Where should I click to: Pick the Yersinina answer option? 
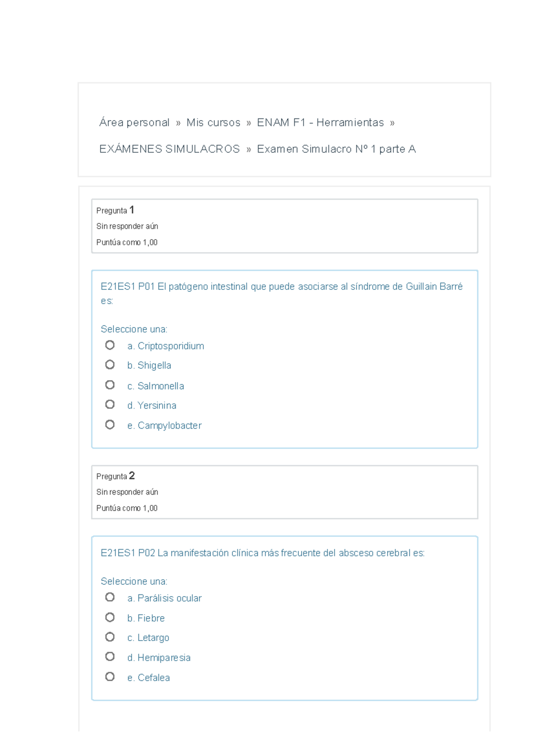click(x=110, y=404)
